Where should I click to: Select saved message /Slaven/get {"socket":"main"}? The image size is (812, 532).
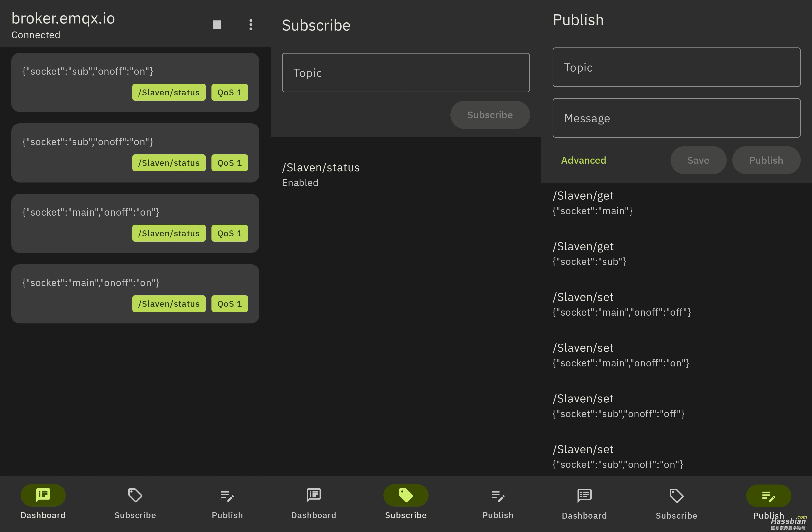coord(676,203)
